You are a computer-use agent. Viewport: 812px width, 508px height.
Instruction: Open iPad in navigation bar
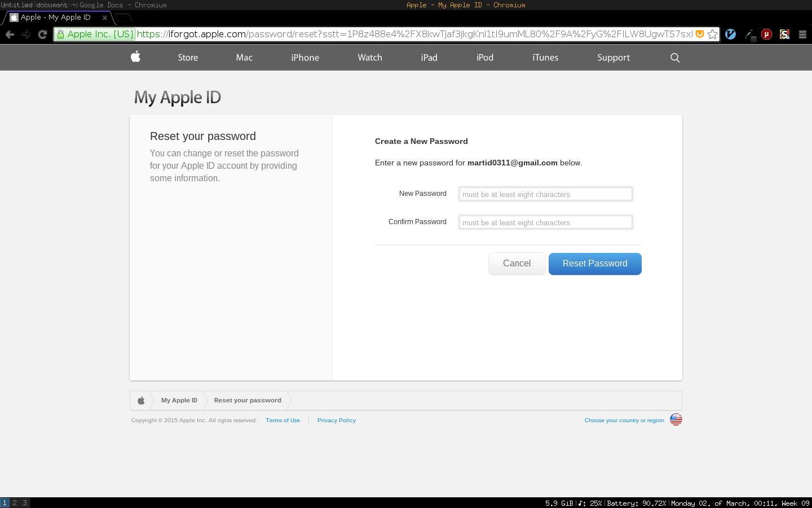(429, 58)
